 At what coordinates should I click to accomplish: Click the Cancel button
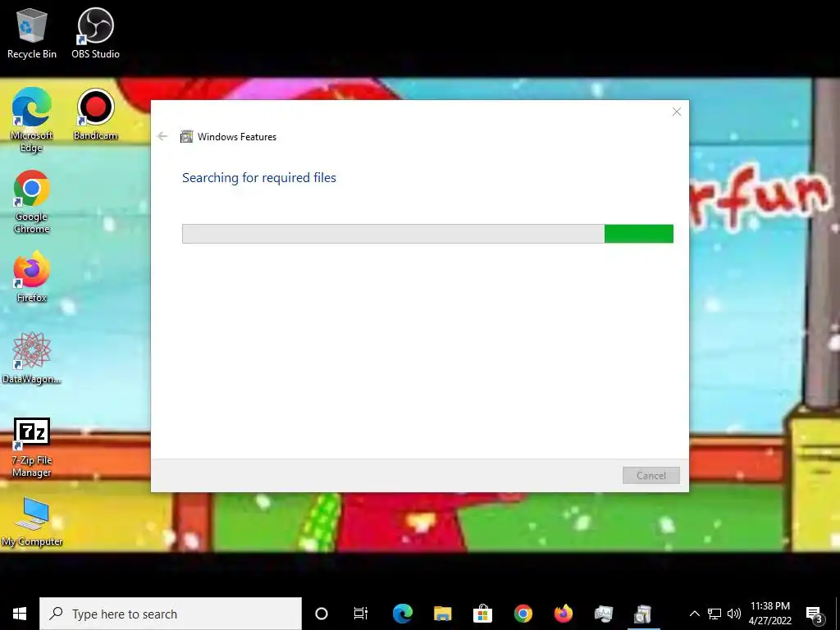point(651,475)
